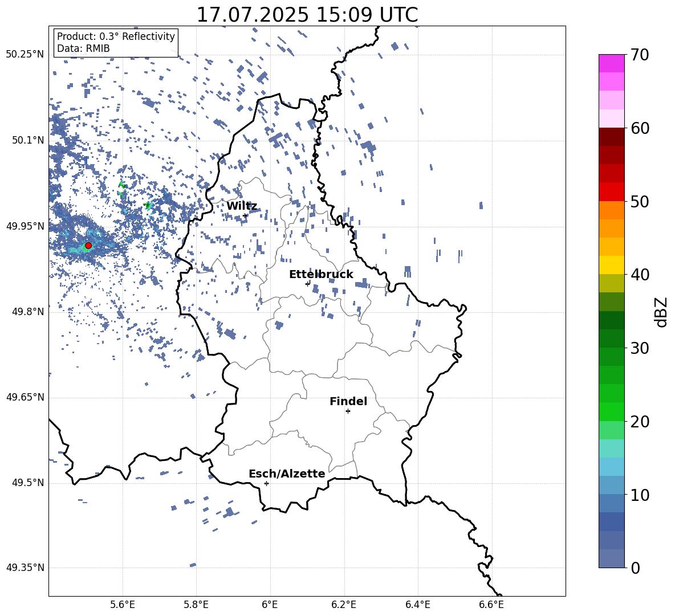Click 'Data: RMIB' text
The image size is (675, 616).
pyautogui.click(x=83, y=48)
